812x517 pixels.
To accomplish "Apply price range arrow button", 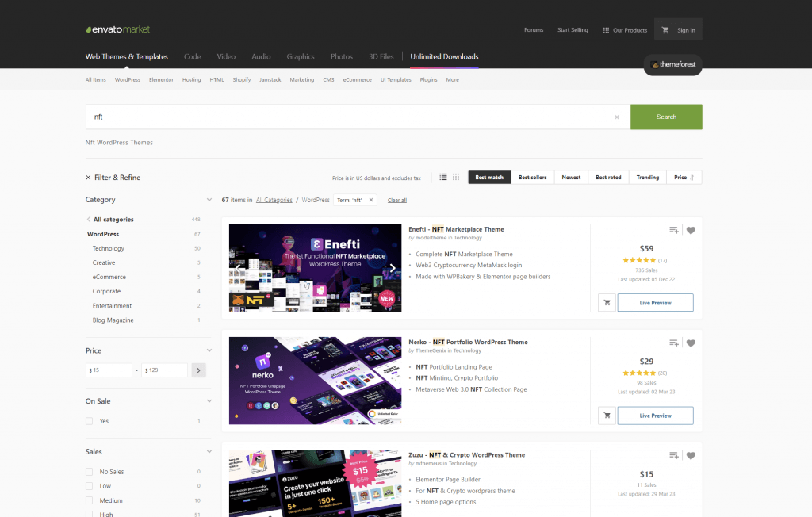I will coord(198,370).
